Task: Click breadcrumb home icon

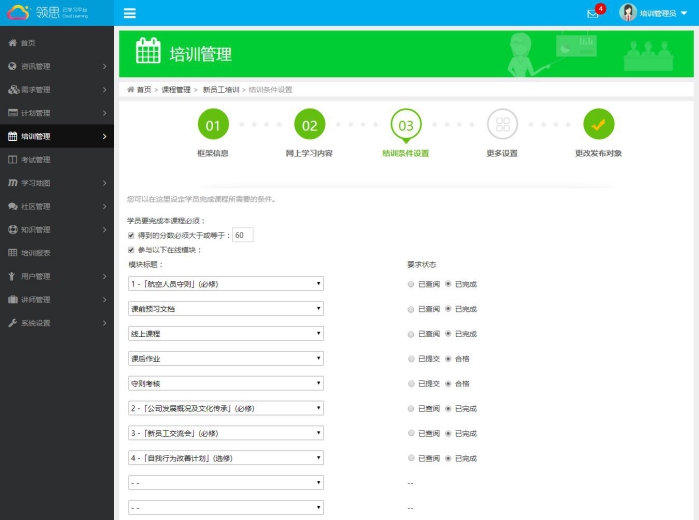Action: coord(131,90)
